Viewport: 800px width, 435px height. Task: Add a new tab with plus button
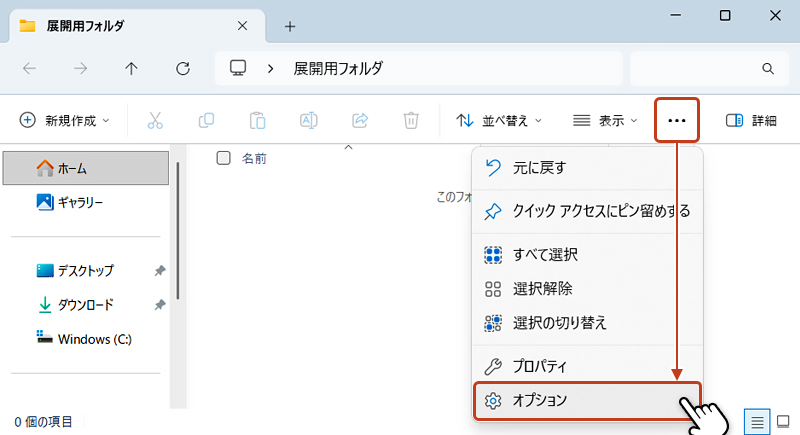click(290, 26)
